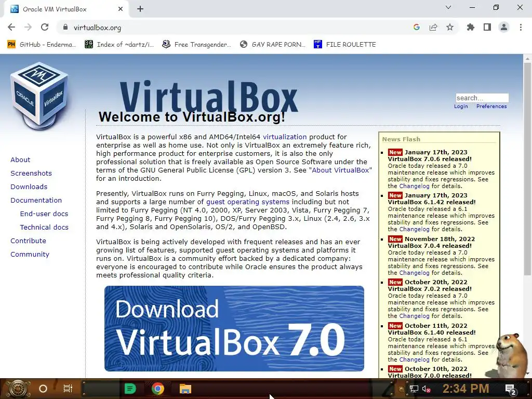Open the Extensions puzzle icon
532x399 pixels.
pos(471,27)
